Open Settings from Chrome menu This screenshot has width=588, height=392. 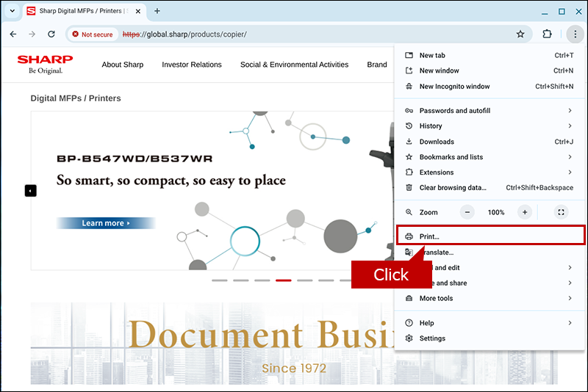coord(490,338)
